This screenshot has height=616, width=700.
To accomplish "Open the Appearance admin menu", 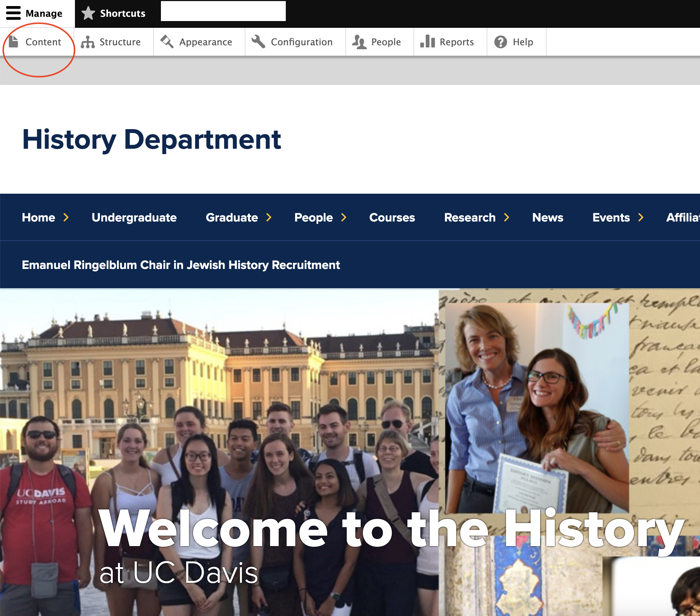I will (199, 42).
